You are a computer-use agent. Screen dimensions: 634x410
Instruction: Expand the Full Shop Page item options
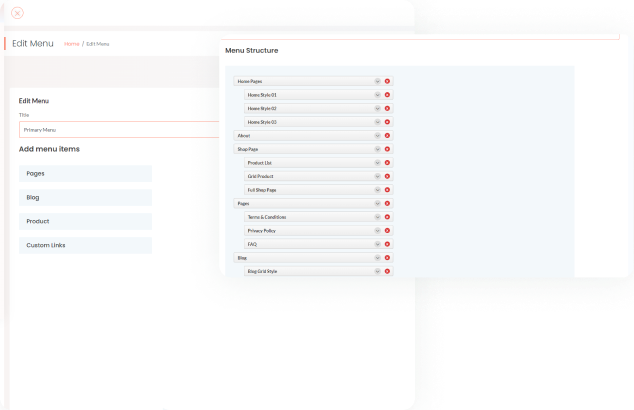[x=377, y=190]
